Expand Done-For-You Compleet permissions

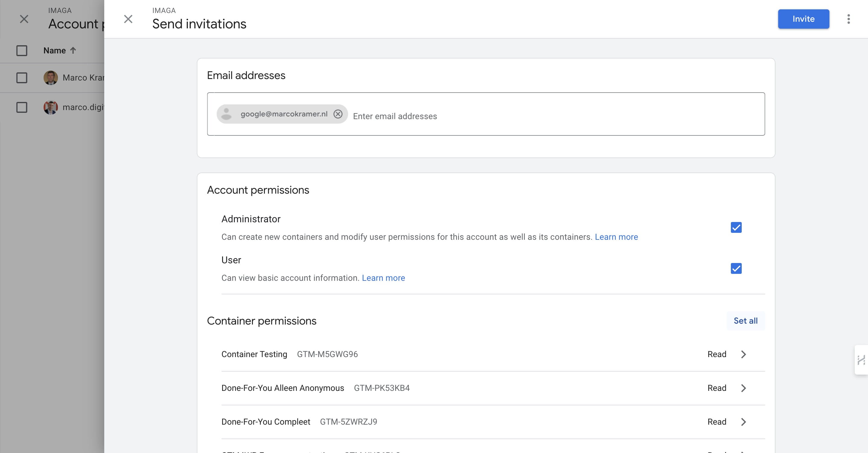pos(743,422)
